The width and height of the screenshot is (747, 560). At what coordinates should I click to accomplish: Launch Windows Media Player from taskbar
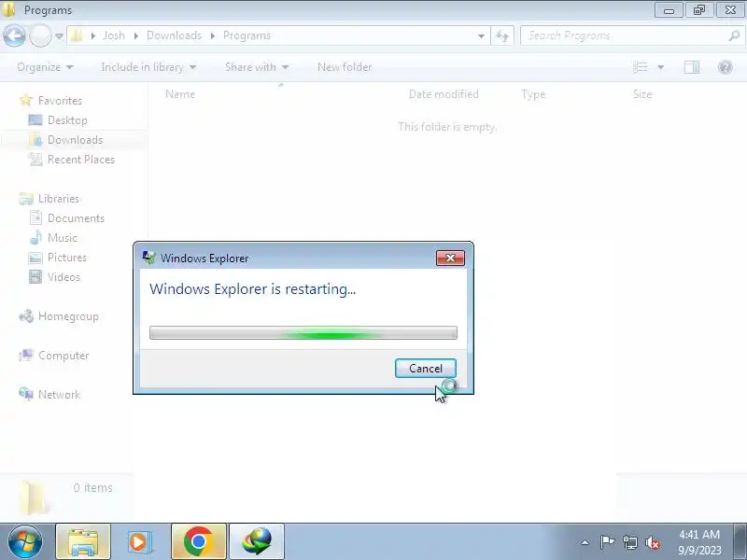[139, 542]
